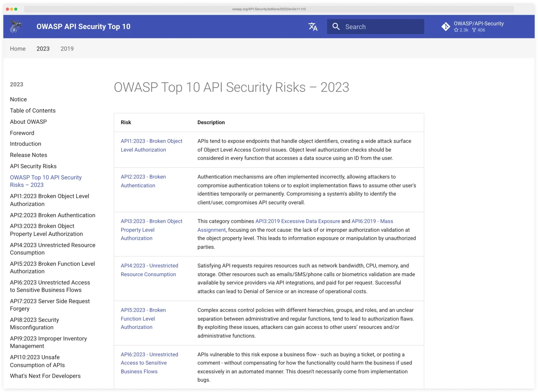Viewport: 538px width, 392px height.
Task: Click description starting 'Satisfying API requests requires'
Action: tap(306, 278)
